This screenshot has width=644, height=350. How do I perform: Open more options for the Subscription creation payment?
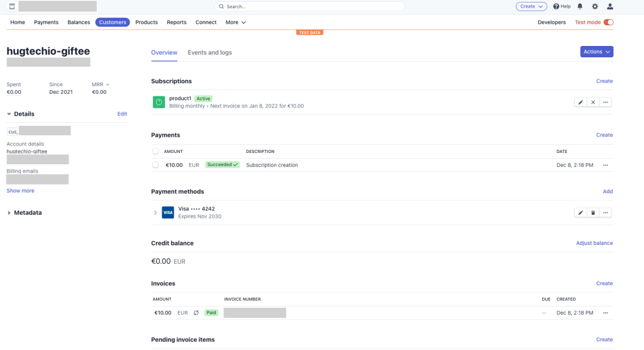606,165
